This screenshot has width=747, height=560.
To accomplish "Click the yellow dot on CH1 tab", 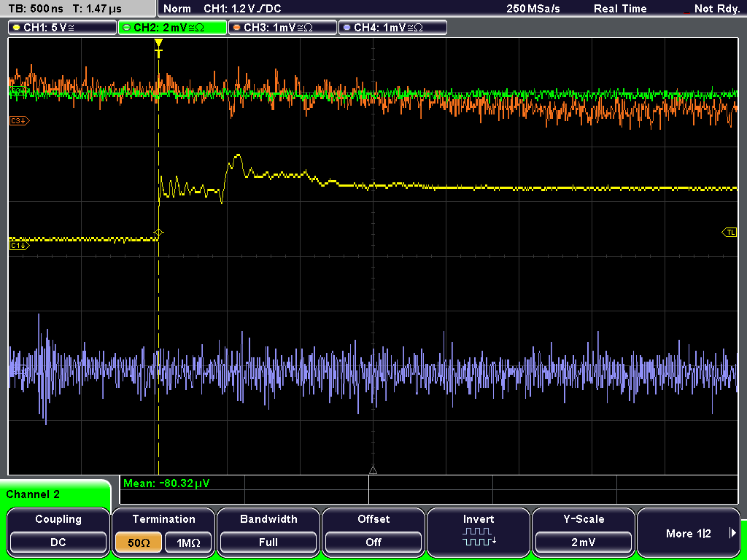I will [x=16, y=28].
